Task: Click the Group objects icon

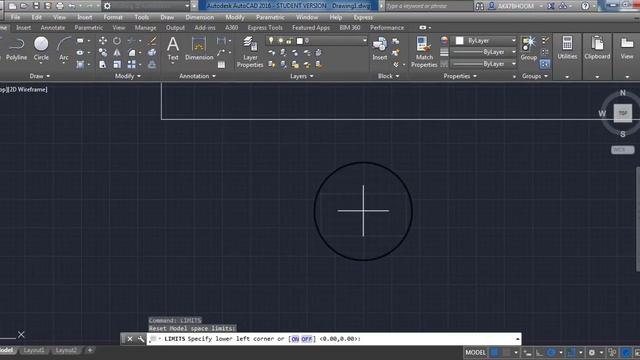Action: (529, 48)
